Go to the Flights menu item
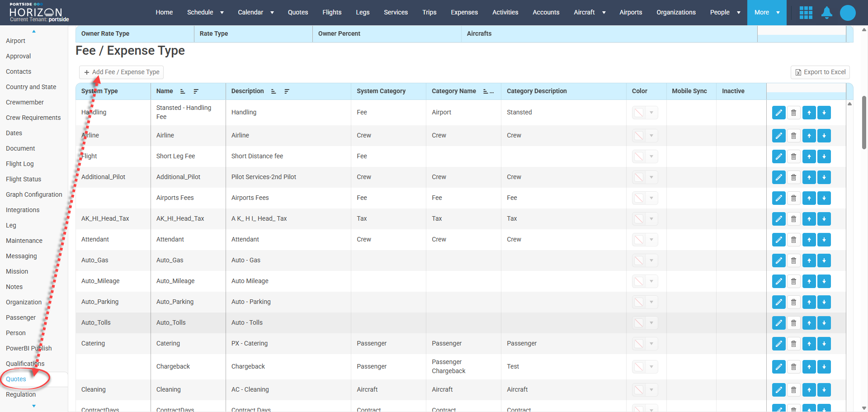 tap(332, 13)
